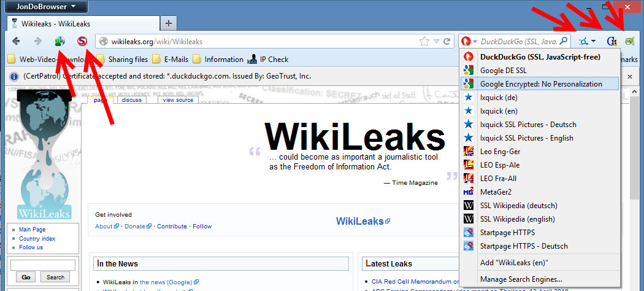This screenshot has height=291, width=644.
Task: Open the JonDoBrowser menu dropdown
Action: (x=46, y=6)
